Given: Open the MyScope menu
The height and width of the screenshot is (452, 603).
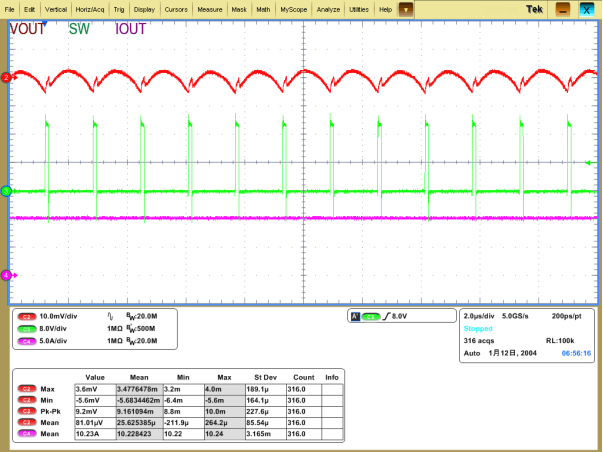Looking at the screenshot, I should [x=294, y=8].
